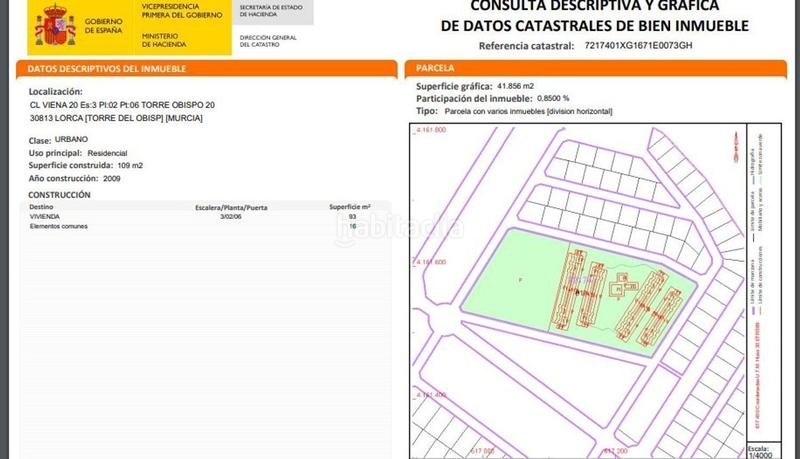Select the '16' surface value
This screenshot has height=459, width=800.
(353, 226)
